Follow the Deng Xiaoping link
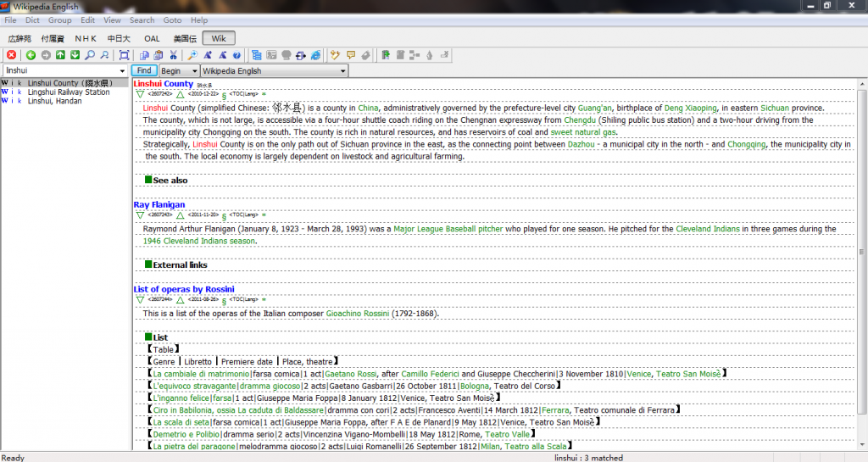This screenshot has width=868, height=462. click(690, 108)
